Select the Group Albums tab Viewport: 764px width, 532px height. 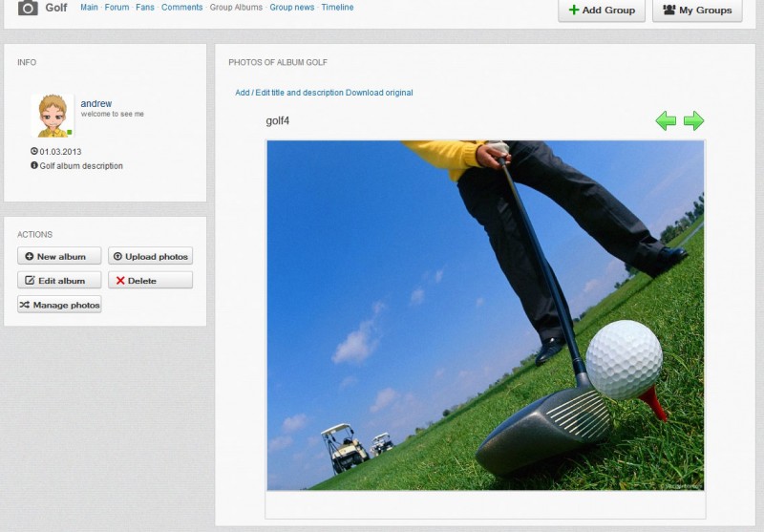coord(236,8)
